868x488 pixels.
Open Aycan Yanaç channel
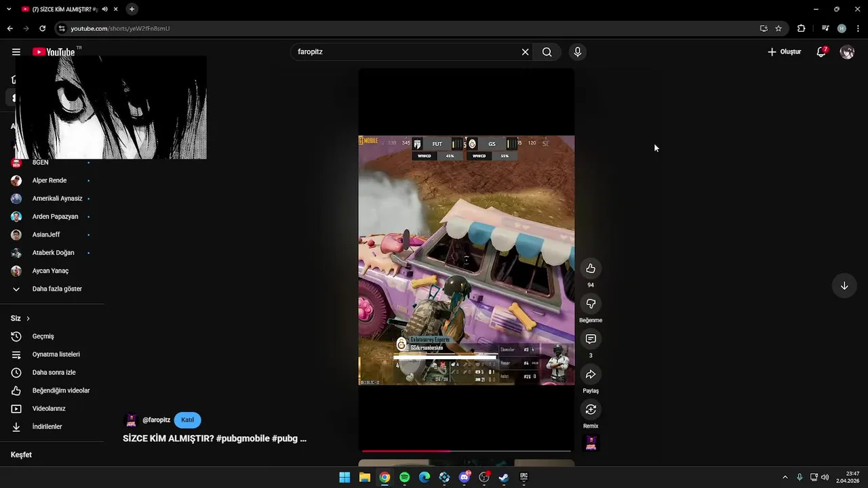[52, 271]
